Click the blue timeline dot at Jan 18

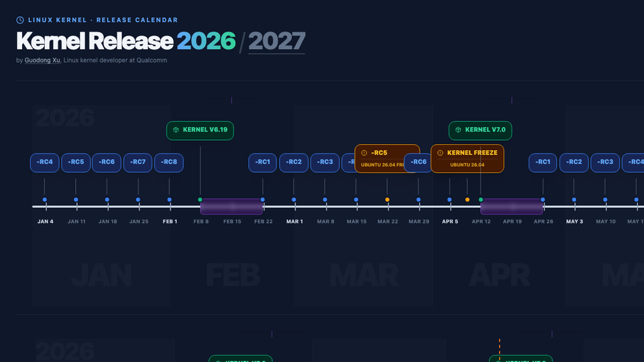(x=107, y=200)
